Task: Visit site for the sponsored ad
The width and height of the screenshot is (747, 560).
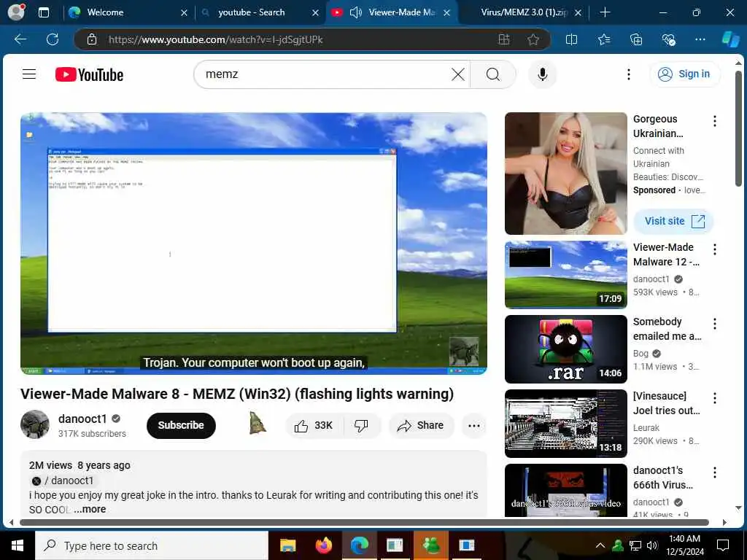Action: [673, 221]
